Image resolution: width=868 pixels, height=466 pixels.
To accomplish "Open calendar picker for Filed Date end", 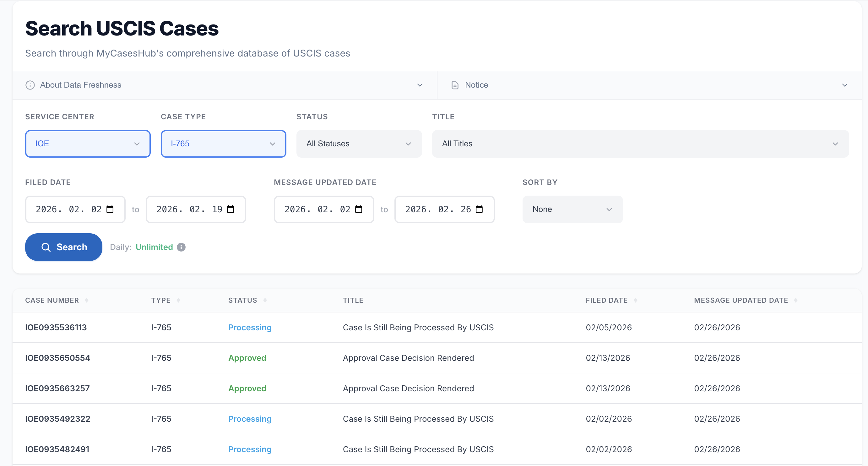I will pyautogui.click(x=231, y=209).
